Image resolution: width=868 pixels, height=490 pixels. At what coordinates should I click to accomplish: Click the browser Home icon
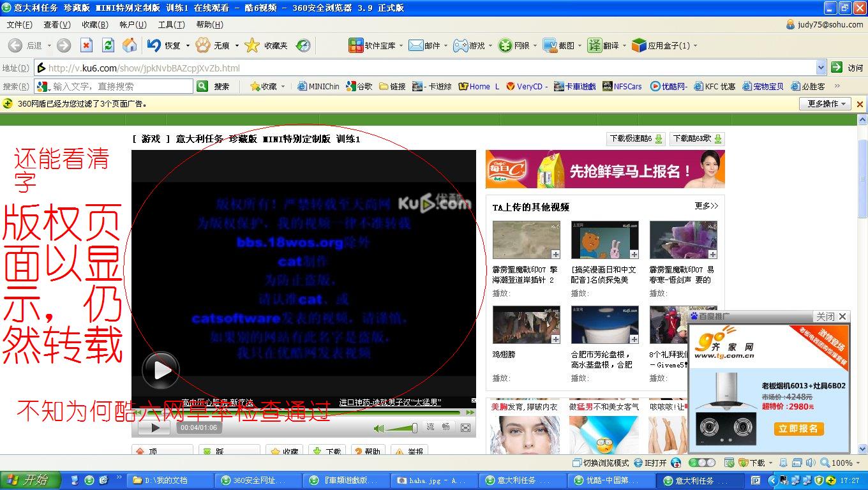[130, 45]
